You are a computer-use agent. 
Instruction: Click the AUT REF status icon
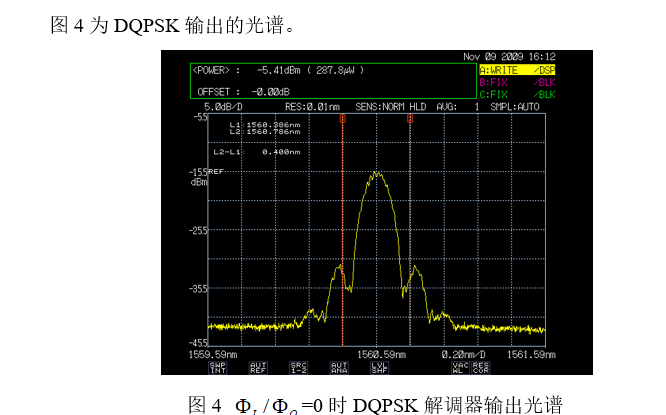pyautogui.click(x=258, y=368)
